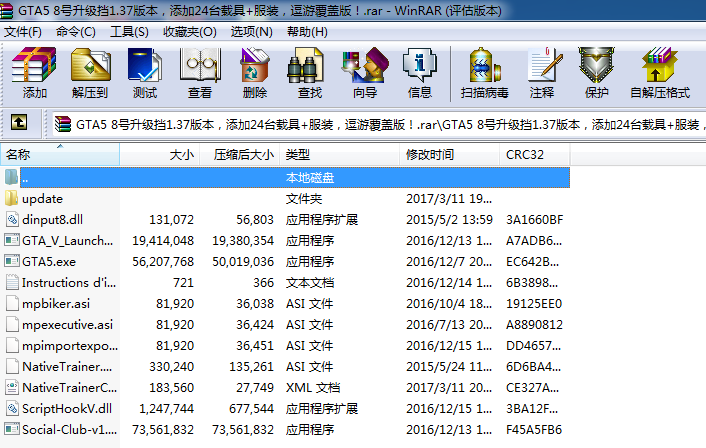Click size value 1,247,744
The image size is (706, 448).
pos(167,408)
